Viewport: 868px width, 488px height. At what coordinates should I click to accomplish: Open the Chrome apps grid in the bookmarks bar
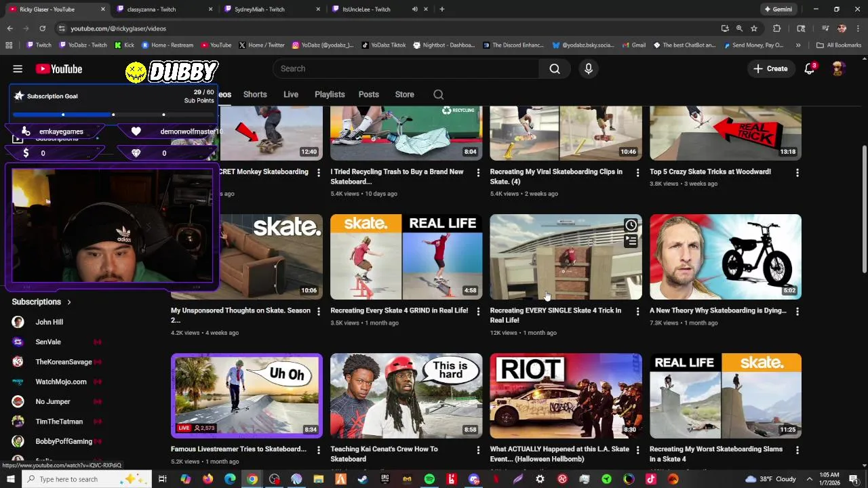tap(9, 45)
